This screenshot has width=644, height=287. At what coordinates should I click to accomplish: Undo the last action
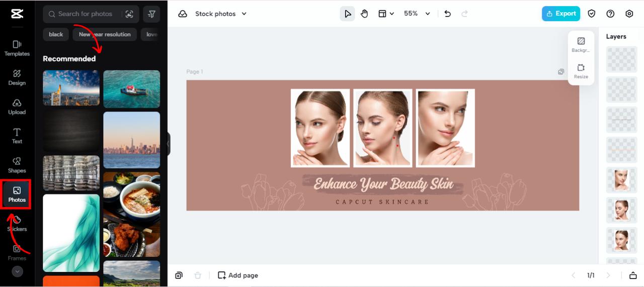click(x=448, y=14)
